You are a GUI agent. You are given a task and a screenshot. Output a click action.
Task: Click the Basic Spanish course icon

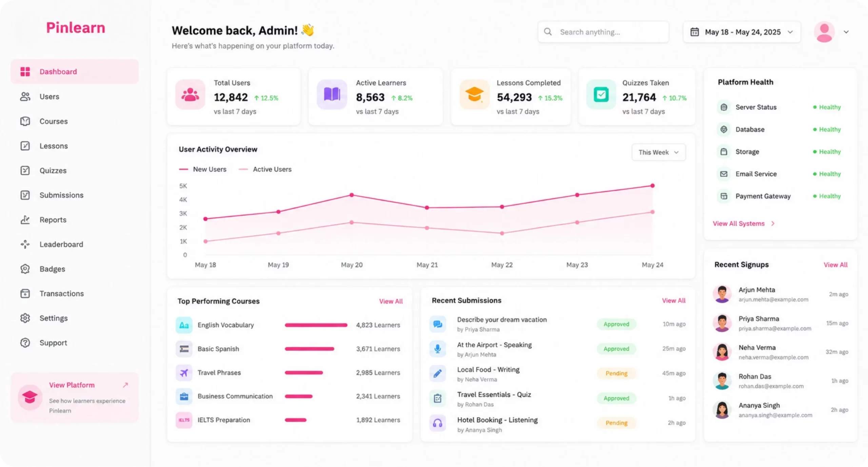184,349
